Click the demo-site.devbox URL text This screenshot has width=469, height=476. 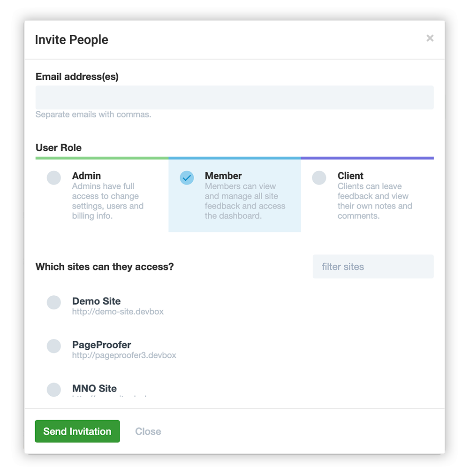118,312
